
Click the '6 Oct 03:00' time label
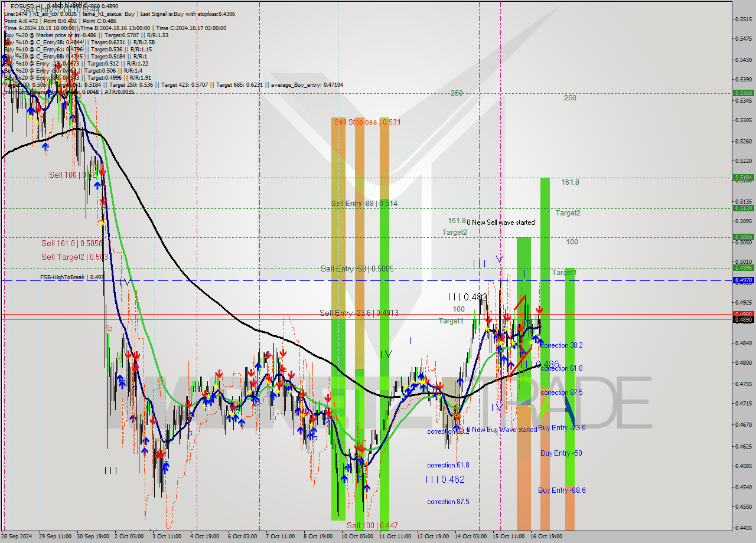pos(242,537)
